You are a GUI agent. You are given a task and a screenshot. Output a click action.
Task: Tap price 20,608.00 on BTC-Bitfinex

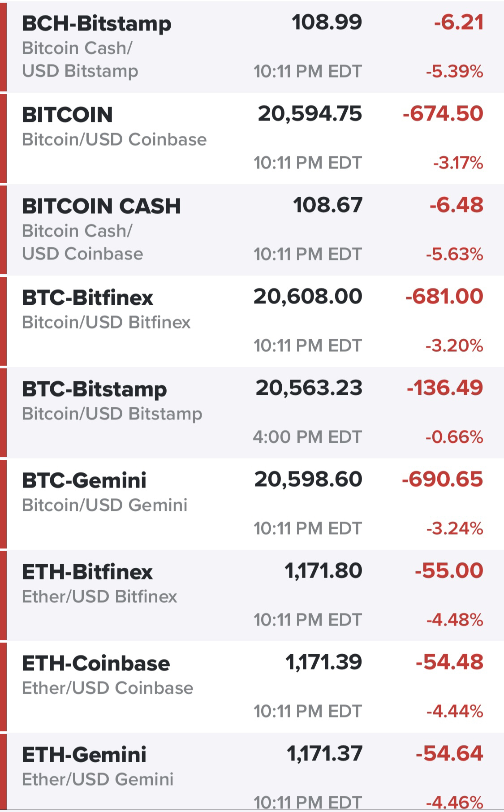click(x=308, y=296)
